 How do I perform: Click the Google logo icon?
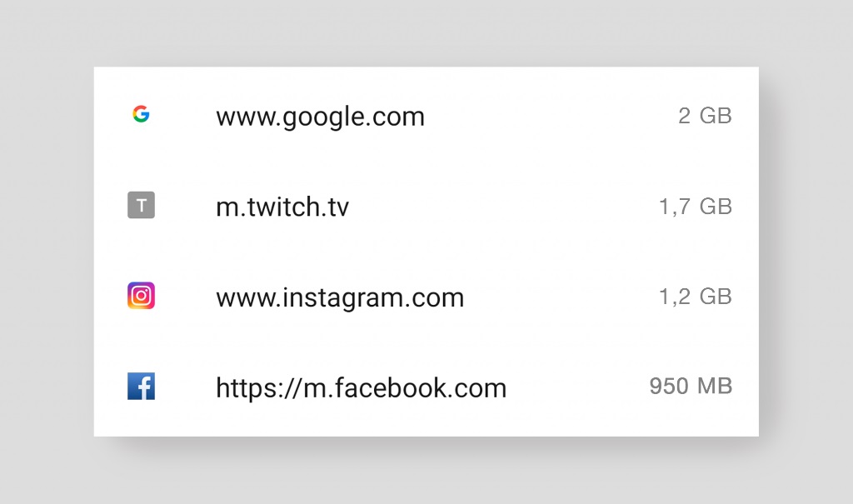(141, 115)
